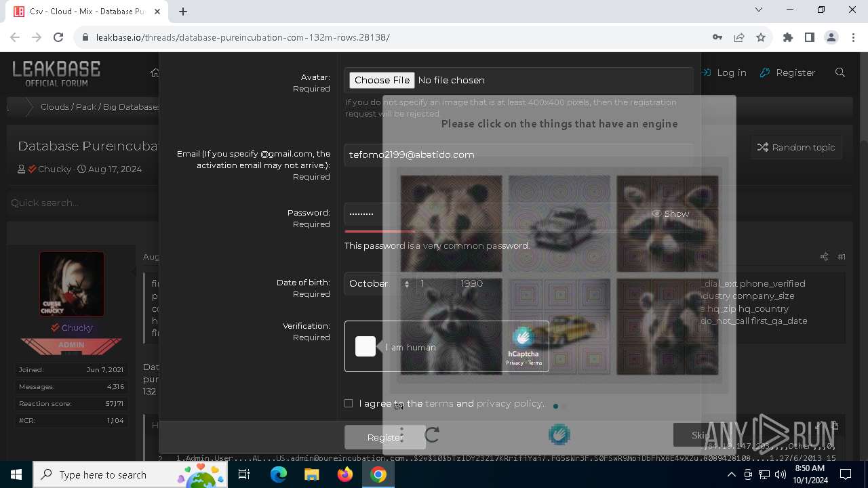Share this page from address bar

(739, 37)
